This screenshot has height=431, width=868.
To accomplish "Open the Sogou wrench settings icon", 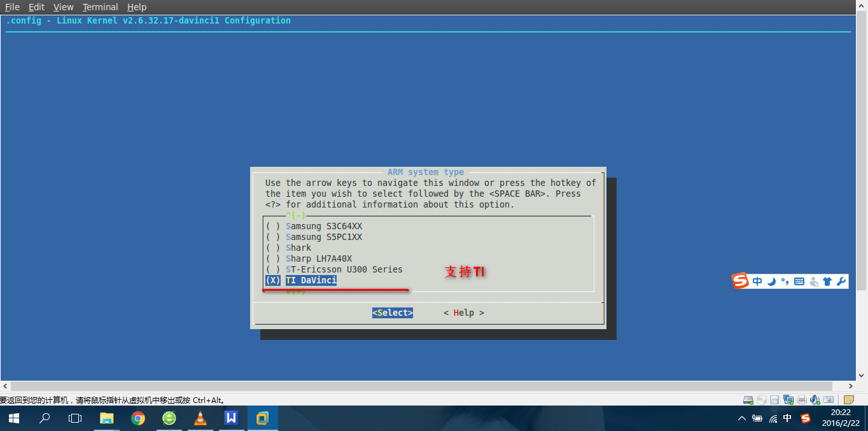I will click(841, 281).
